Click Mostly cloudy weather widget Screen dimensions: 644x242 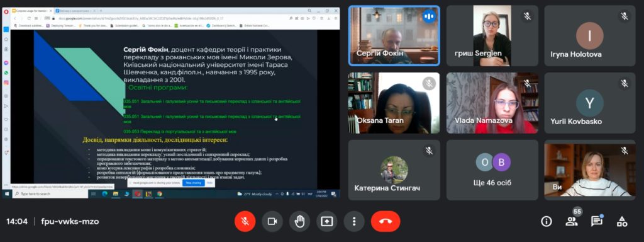click(x=255, y=193)
